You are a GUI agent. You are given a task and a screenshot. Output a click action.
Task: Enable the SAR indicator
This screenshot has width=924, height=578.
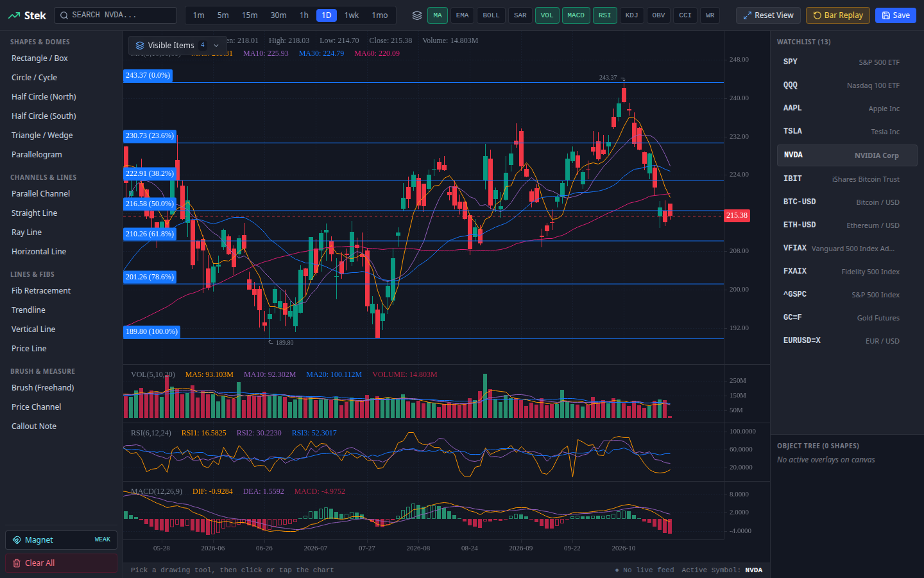(520, 15)
